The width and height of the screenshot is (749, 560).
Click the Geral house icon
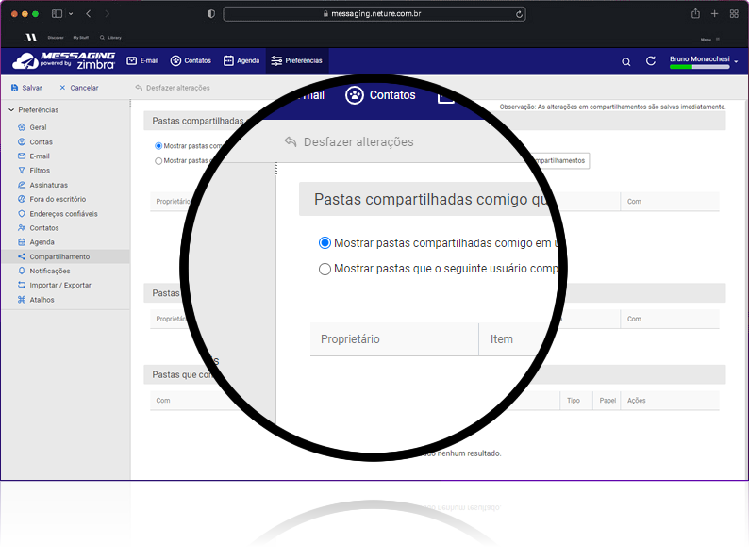point(22,127)
